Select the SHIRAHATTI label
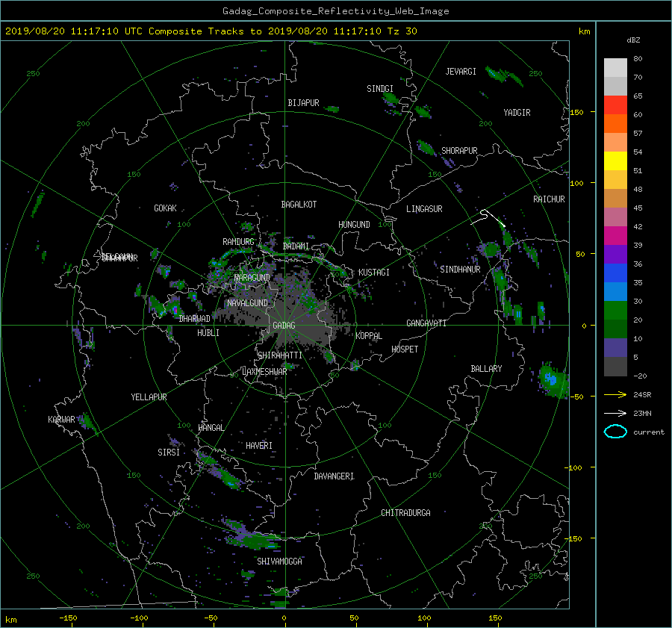 280,355
